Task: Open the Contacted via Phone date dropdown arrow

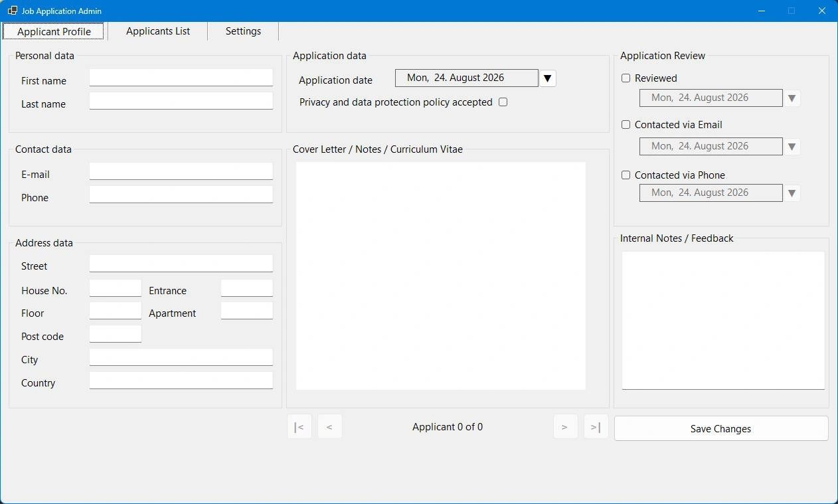Action: (792, 193)
